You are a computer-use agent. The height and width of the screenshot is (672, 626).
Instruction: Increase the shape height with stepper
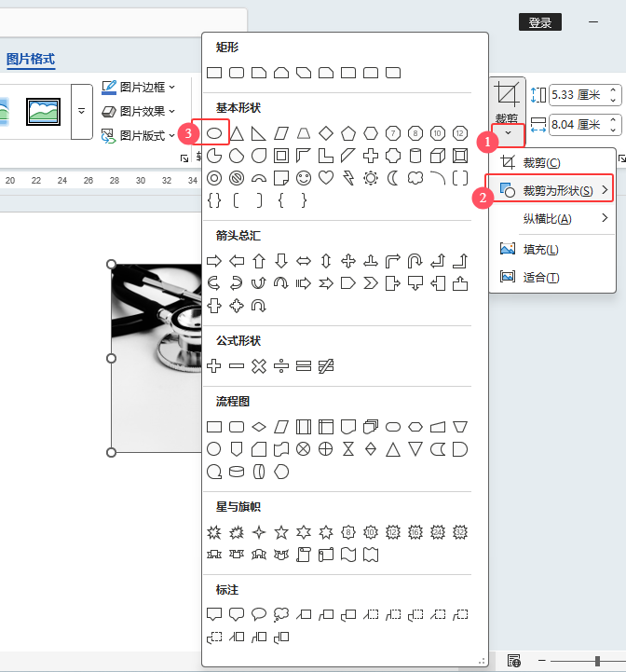[x=613, y=89]
